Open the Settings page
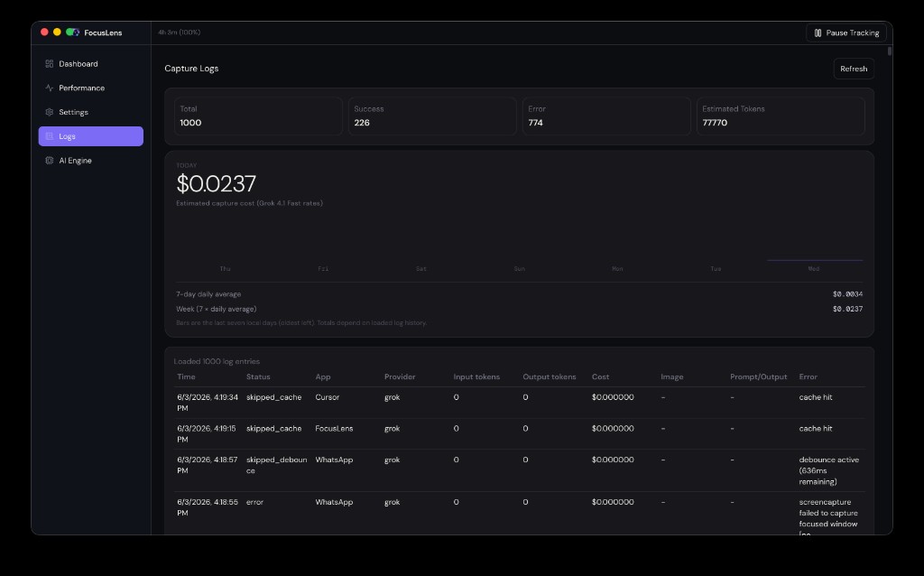Image resolution: width=924 pixels, height=576 pixels. [x=91, y=112]
